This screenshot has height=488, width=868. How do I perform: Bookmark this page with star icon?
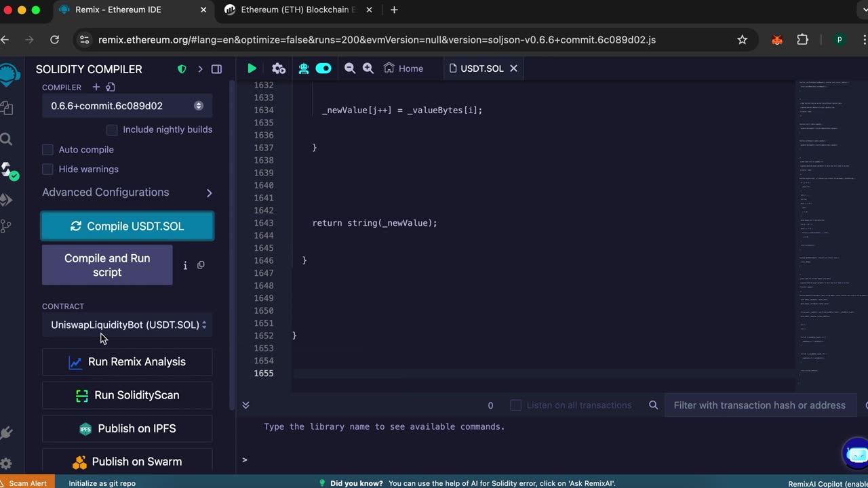point(743,40)
